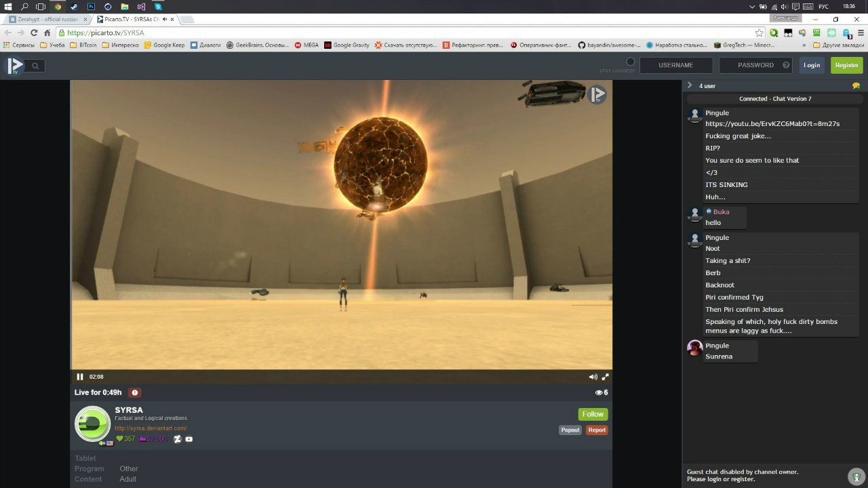
Task: Click the ghost extension icon with badge
Action: point(847,33)
